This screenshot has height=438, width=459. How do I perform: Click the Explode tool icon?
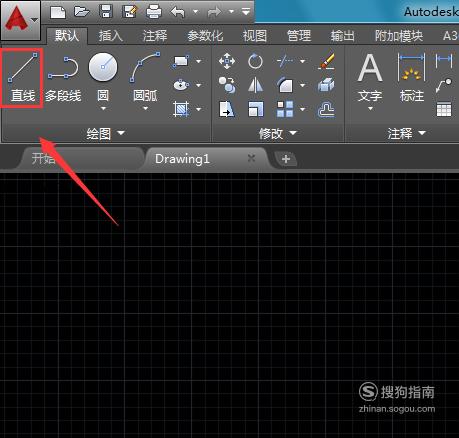pos(326,85)
